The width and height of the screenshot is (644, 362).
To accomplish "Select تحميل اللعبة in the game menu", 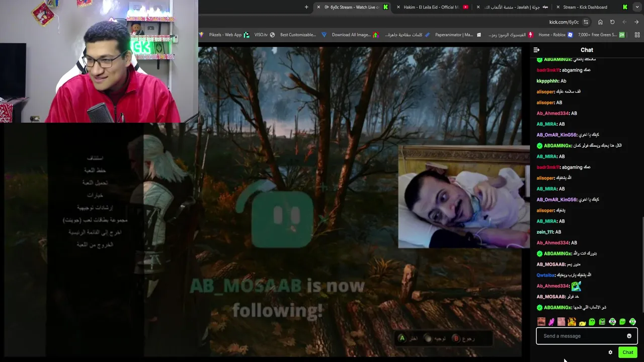I will coord(95,183).
